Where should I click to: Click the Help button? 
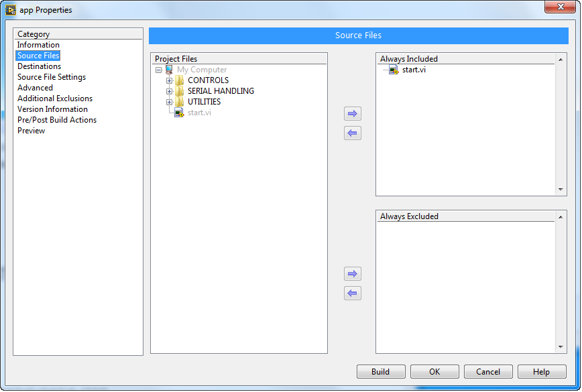542,372
